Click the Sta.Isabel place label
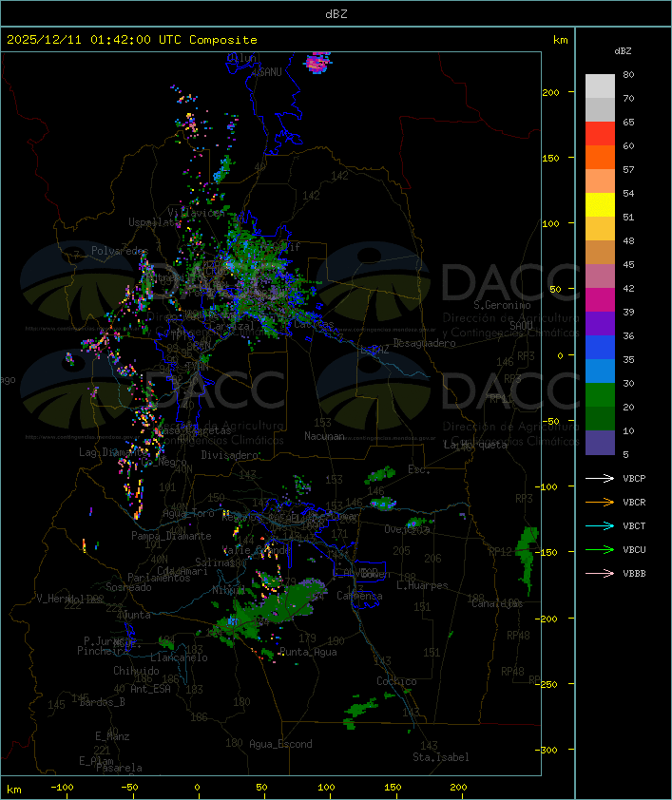The image size is (672, 800). 441,757
